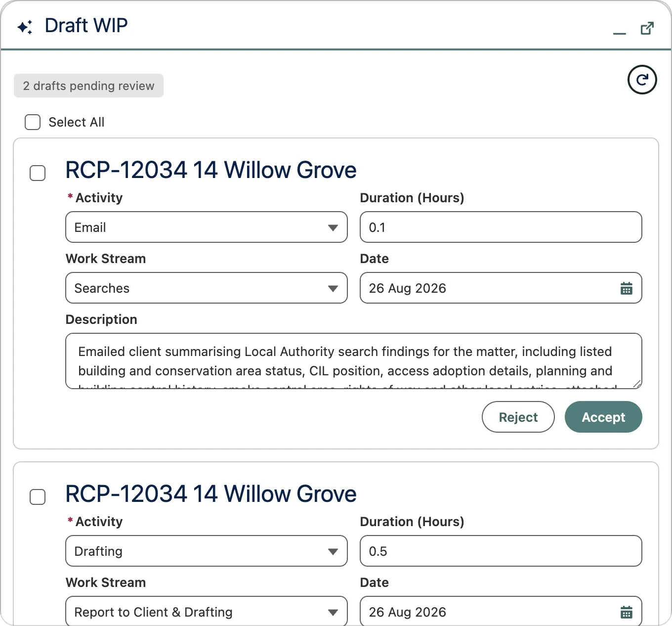The width and height of the screenshot is (672, 626).
Task: Click the sparkle AI icon beside Draft WIP
Action: tap(25, 27)
